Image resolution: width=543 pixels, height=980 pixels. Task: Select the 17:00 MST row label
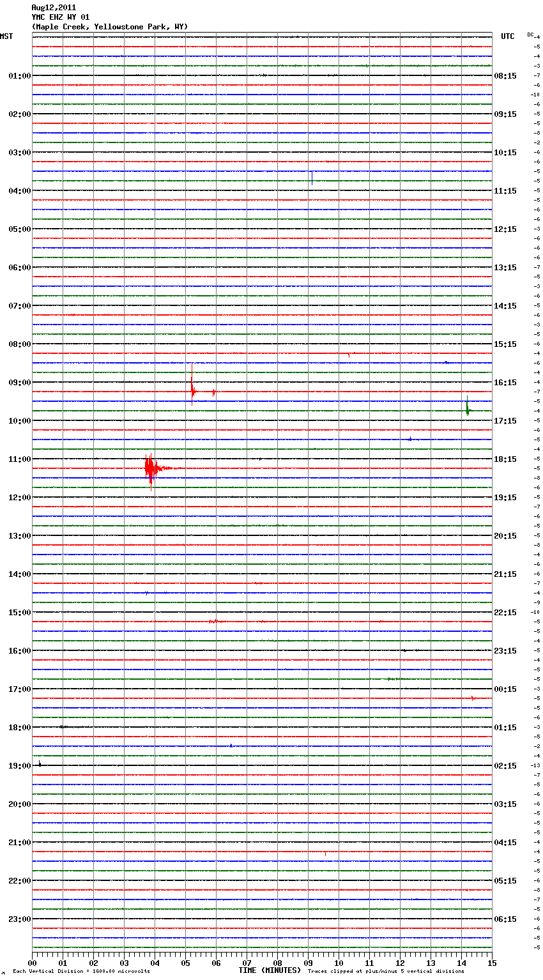click(x=20, y=689)
